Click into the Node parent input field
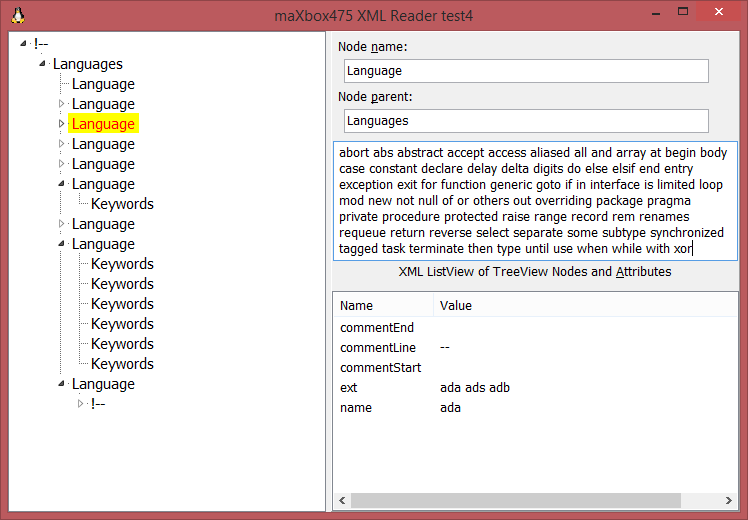Image resolution: width=748 pixels, height=520 pixels. [525, 121]
